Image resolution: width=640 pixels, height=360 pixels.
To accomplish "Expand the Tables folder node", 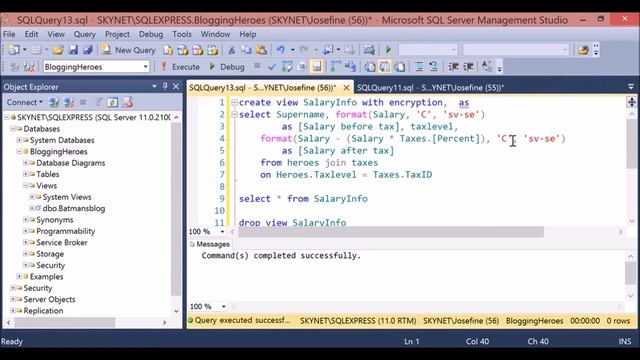I will [25, 174].
